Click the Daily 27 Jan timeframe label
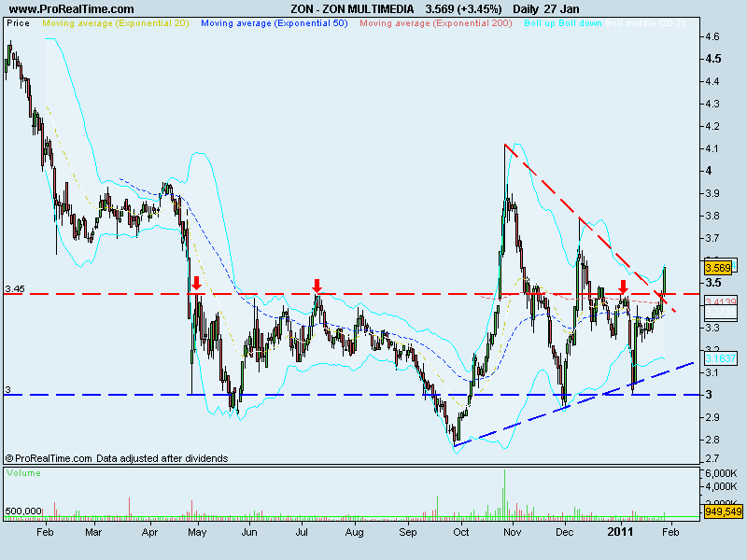Viewport: 747px width, 560px height. [x=546, y=9]
